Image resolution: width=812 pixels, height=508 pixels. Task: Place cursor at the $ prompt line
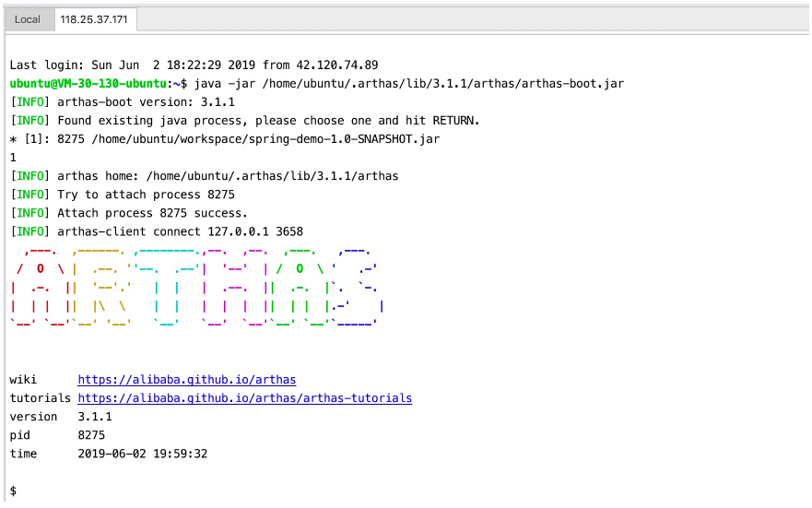tap(13, 491)
